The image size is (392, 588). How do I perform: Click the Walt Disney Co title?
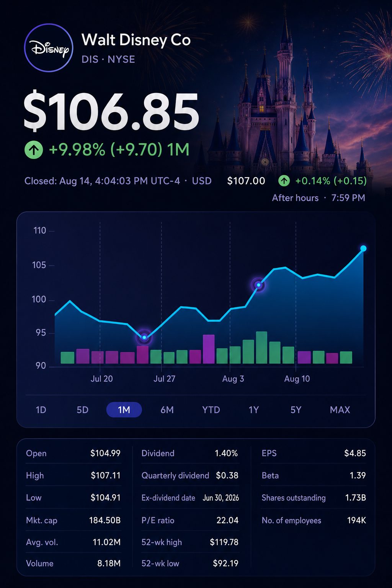tap(136, 40)
